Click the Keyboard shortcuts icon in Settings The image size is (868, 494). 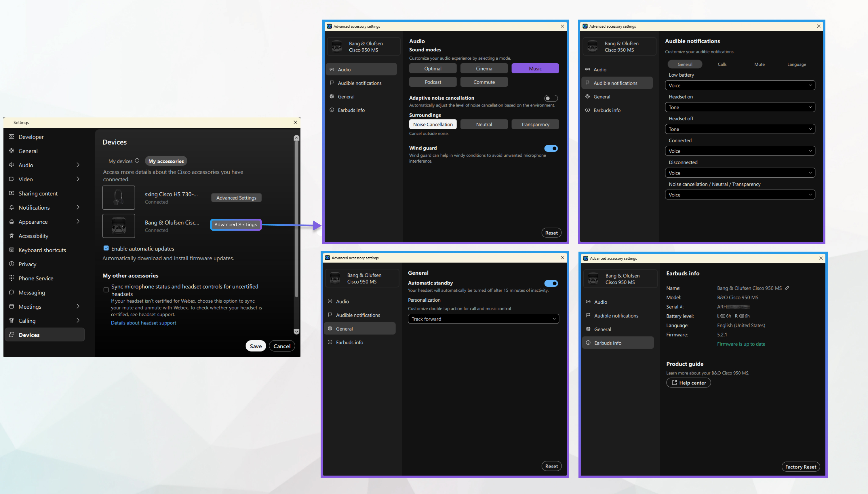coord(12,250)
